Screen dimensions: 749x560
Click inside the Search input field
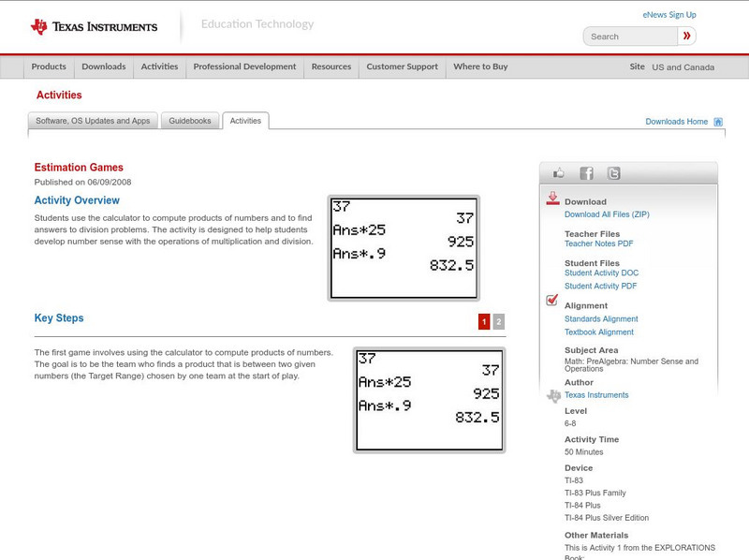(630, 37)
